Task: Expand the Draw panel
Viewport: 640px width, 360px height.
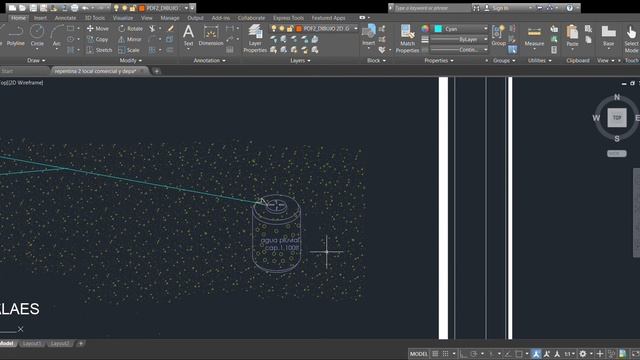Action: click(36, 60)
